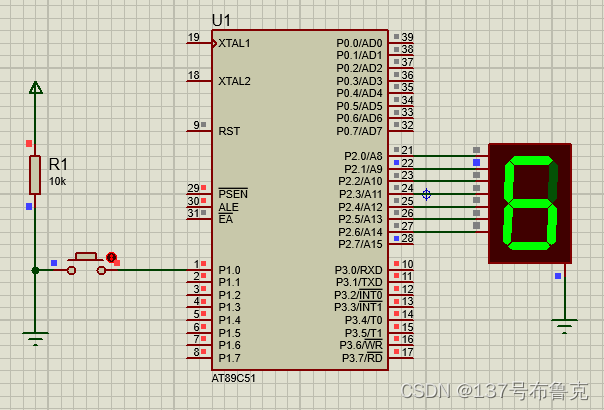Viewport: 604px width, 410px height.
Task: Click the P2.6/A14 pin label
Action: tap(361, 232)
